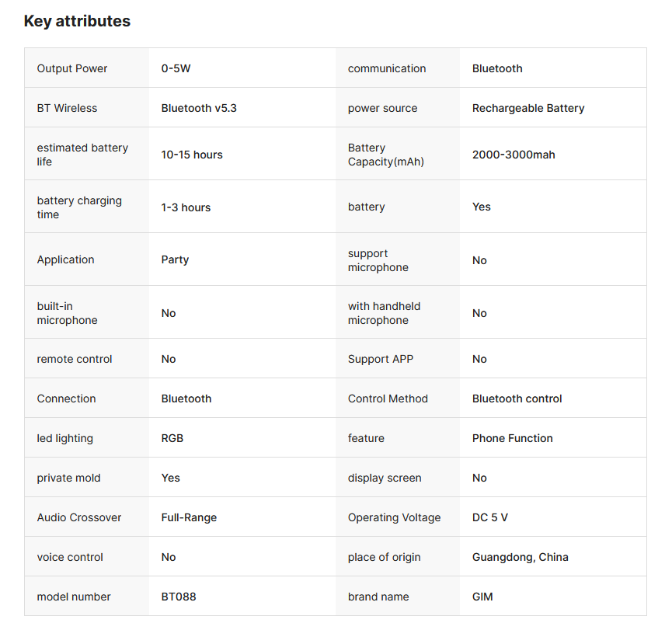
Task: Click the 2000-3000mah capacity value
Action: [x=514, y=155]
